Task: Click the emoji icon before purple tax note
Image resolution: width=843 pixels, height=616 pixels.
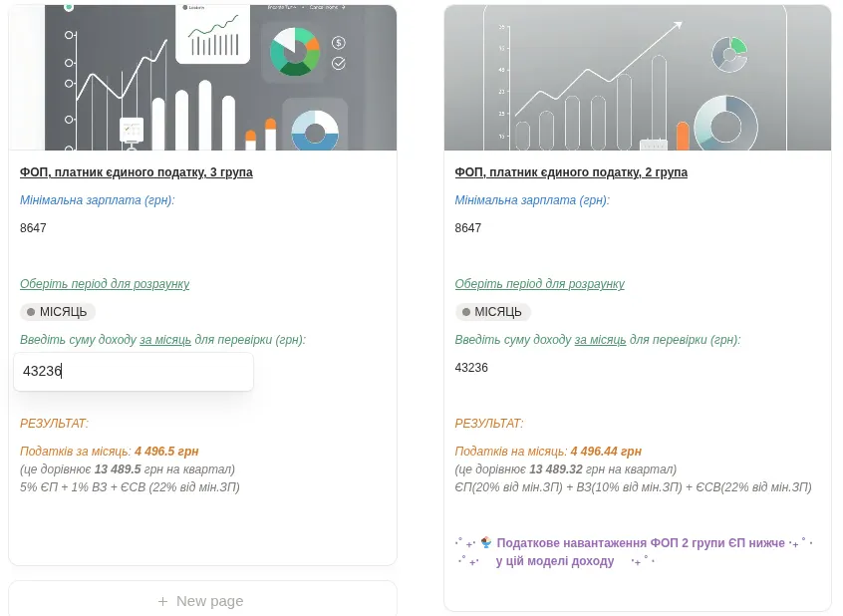Action: [x=486, y=543]
